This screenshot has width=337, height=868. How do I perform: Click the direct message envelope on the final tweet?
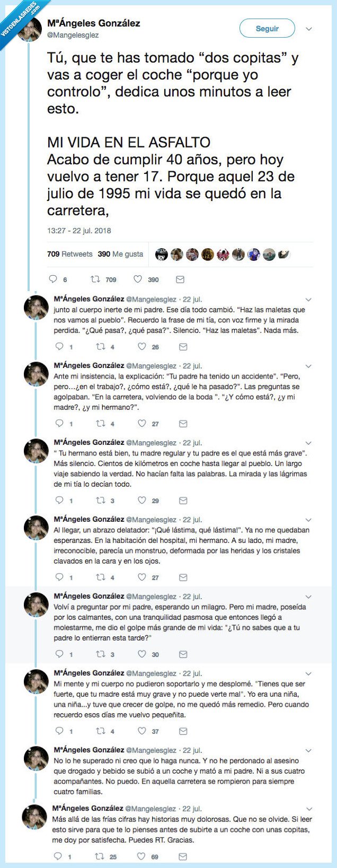point(183,856)
